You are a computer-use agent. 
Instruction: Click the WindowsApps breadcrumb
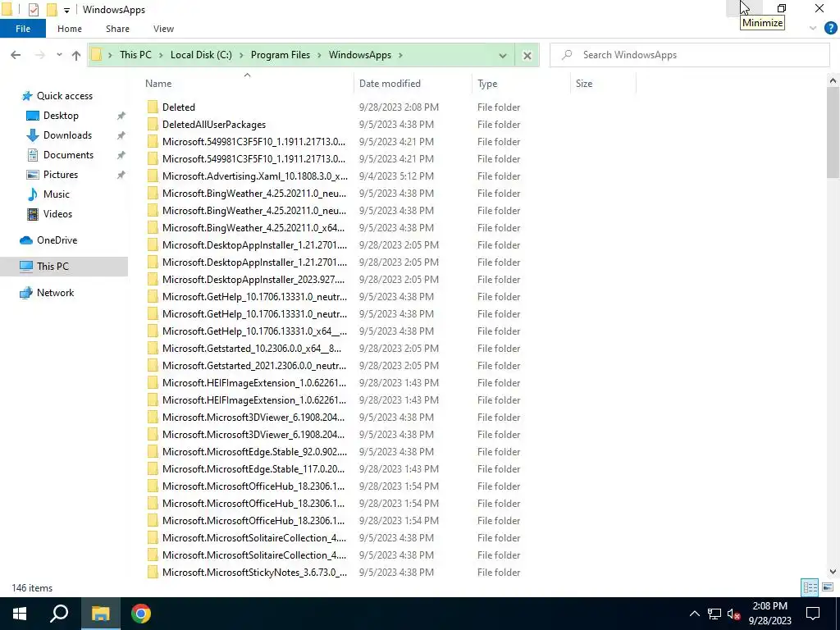click(360, 55)
